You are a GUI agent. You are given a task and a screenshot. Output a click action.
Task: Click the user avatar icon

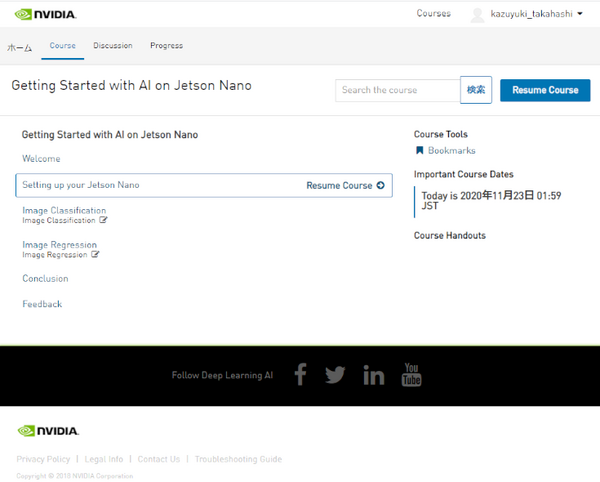(477, 14)
